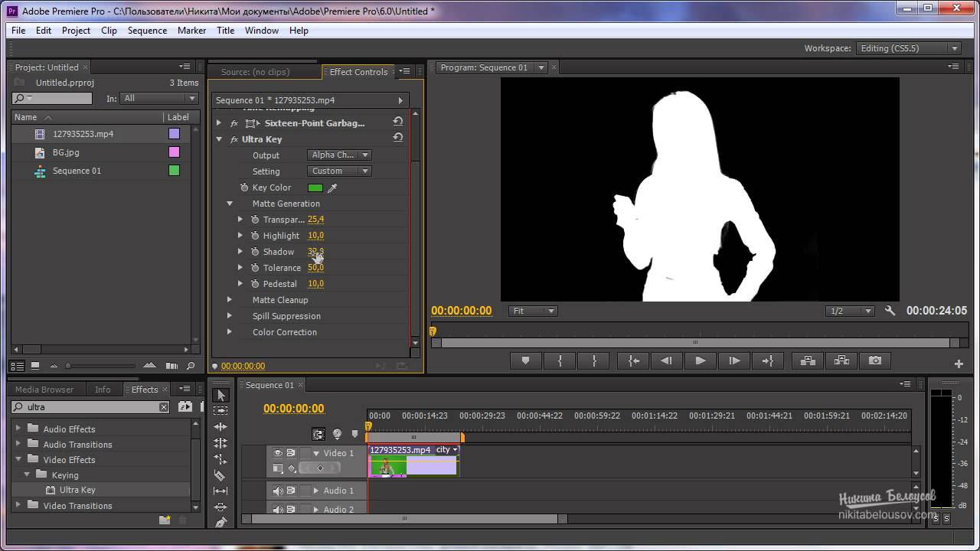
Task: Toggle the Ultra Key fx on/off
Action: (x=234, y=139)
